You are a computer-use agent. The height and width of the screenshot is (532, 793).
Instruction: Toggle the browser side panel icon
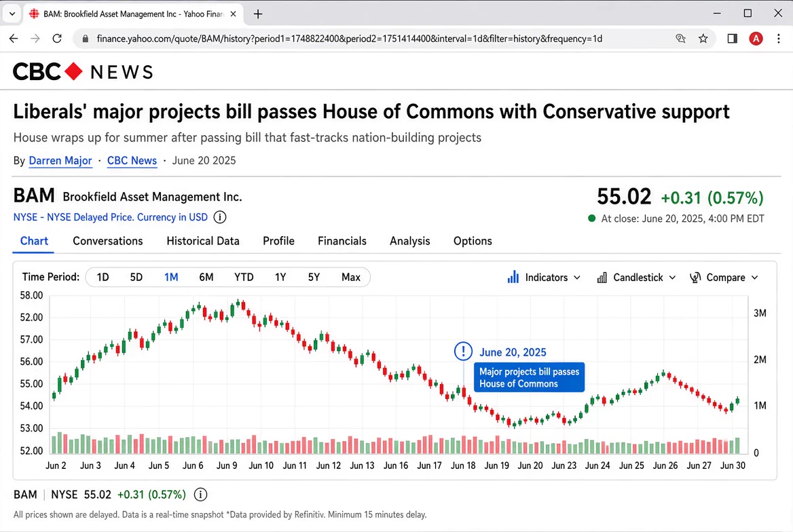tap(732, 39)
